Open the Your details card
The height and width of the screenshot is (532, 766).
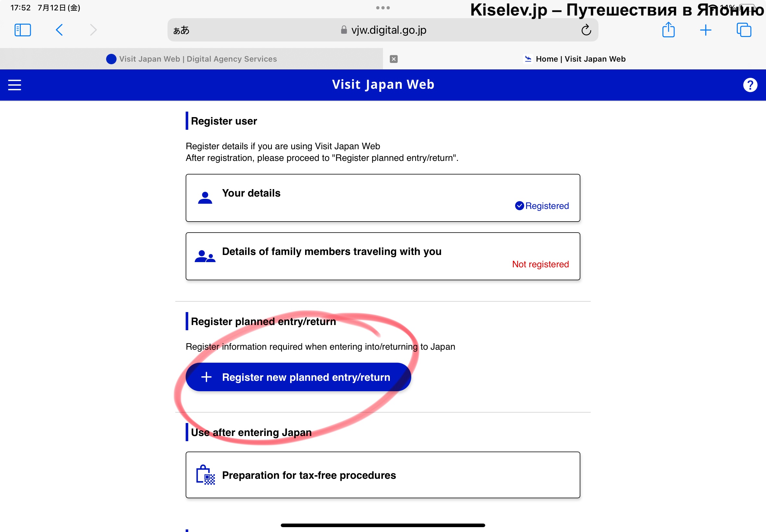pos(382,198)
